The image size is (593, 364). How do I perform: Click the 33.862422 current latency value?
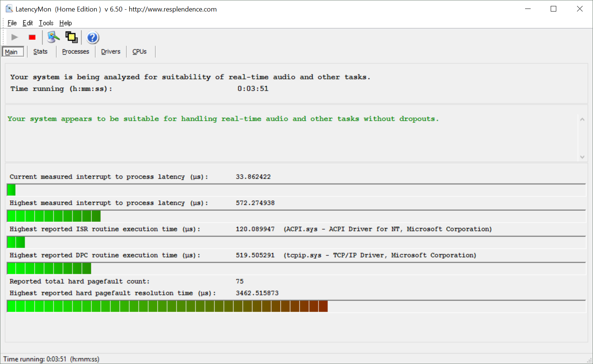[x=253, y=177]
